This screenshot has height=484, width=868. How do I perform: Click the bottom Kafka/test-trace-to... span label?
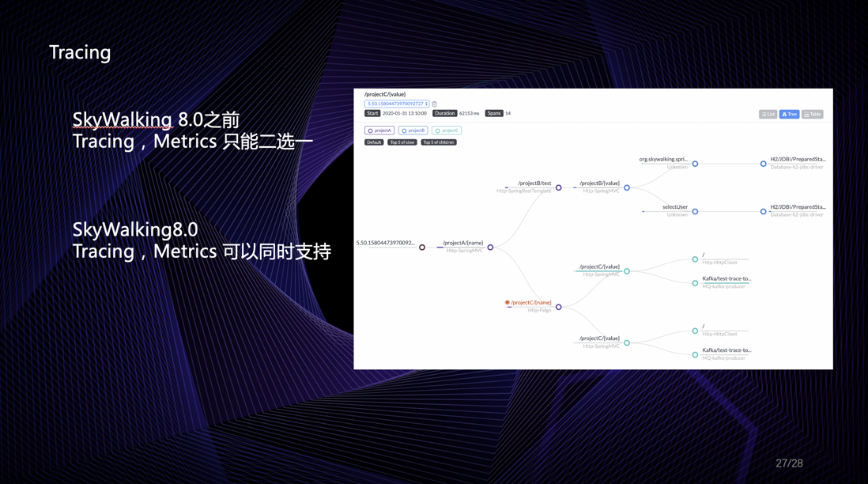[726, 350]
